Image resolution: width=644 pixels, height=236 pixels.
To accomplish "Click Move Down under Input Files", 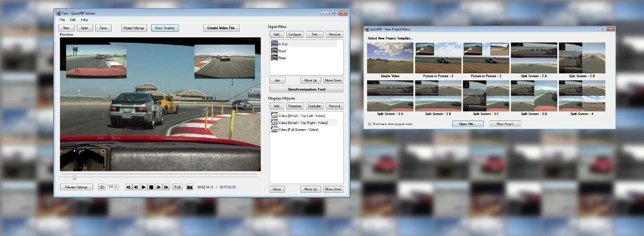I will pyautogui.click(x=333, y=80).
